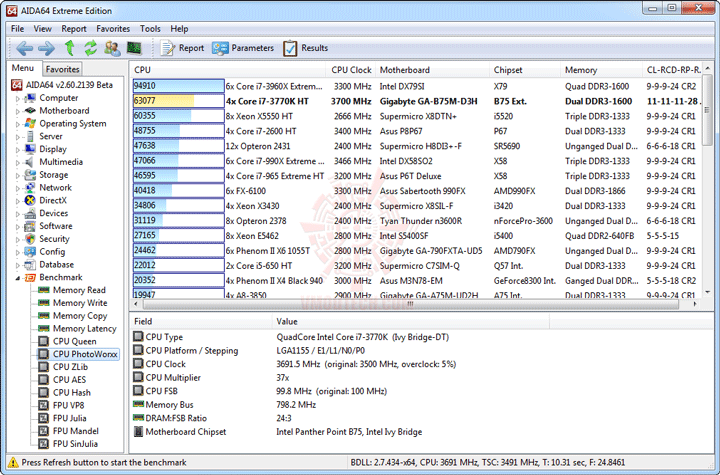This screenshot has width=720, height=475.
Task: Click the Multimedia speaker icon
Action: [x=30, y=162]
